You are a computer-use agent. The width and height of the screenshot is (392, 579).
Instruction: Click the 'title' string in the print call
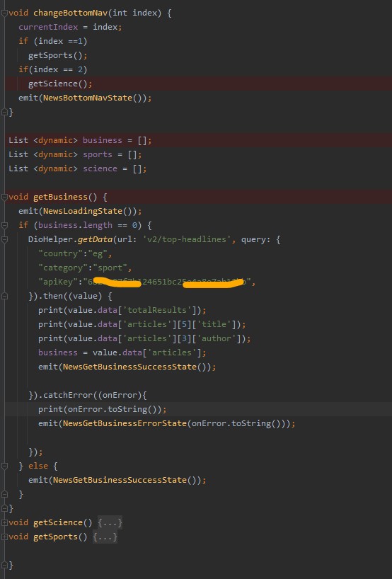pos(217,324)
